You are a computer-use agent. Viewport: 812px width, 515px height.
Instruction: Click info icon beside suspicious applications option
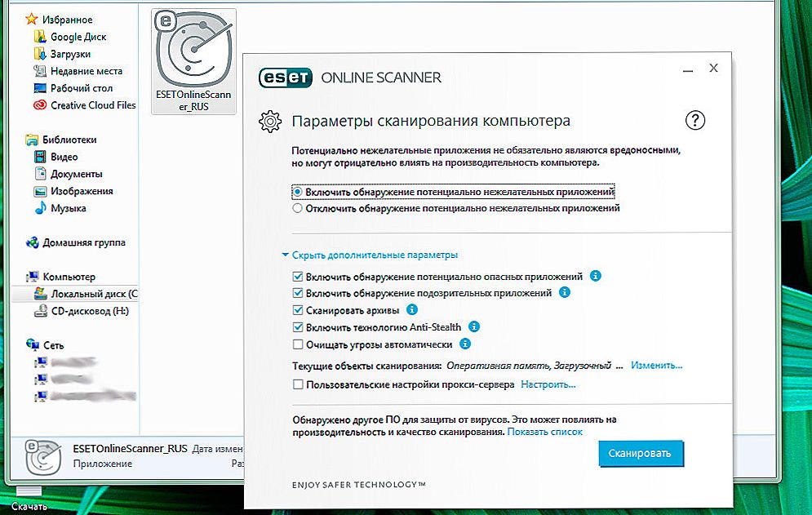pyautogui.click(x=564, y=293)
